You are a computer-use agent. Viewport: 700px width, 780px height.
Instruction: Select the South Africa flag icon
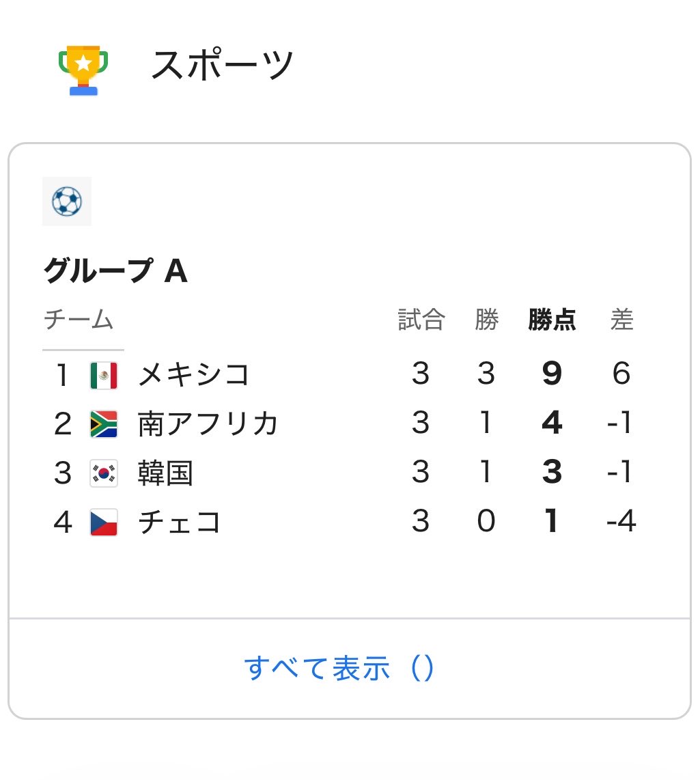tap(104, 424)
